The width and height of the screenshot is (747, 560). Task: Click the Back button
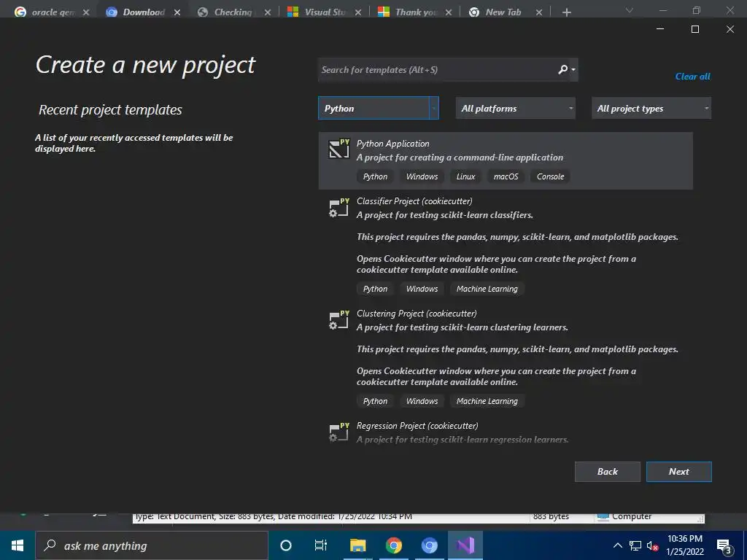click(x=608, y=472)
